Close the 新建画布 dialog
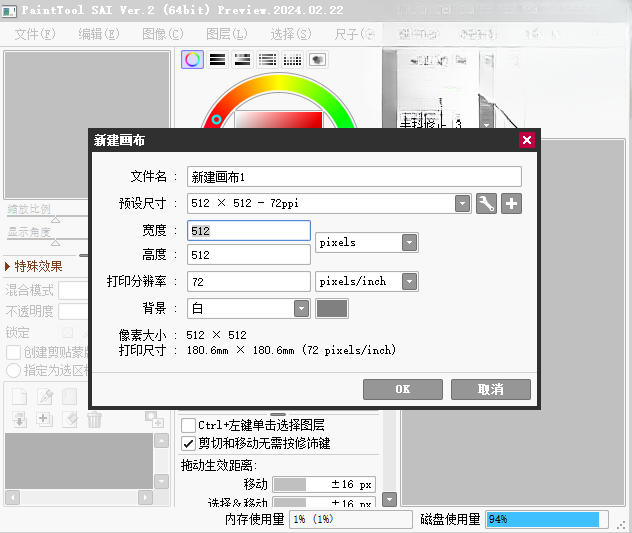The image size is (632, 533). [x=526, y=140]
